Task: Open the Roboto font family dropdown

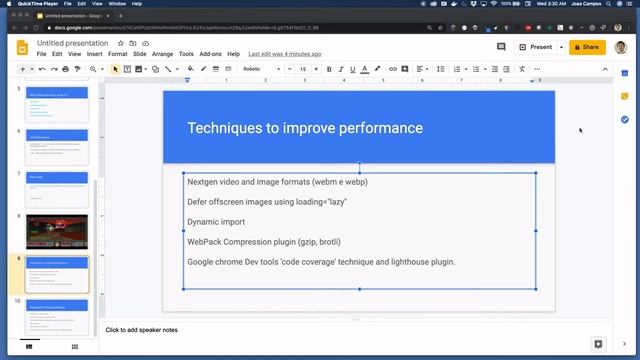Action: pyautogui.click(x=261, y=69)
